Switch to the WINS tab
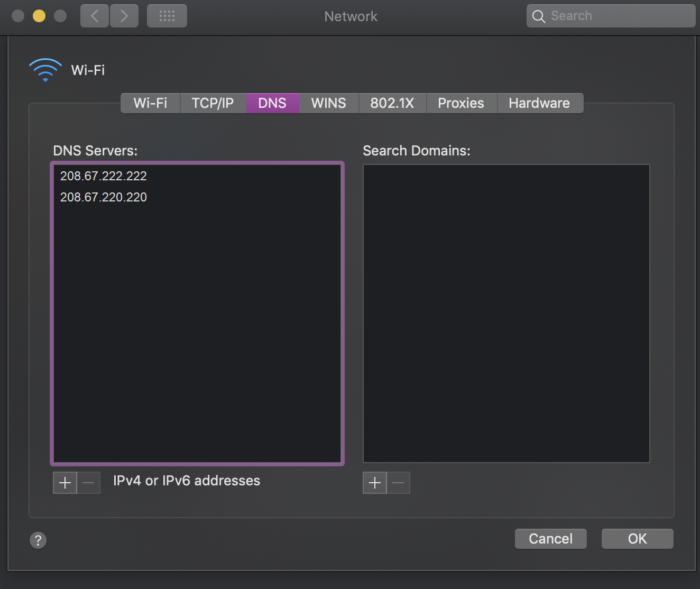Viewport: 700px width, 589px height. coord(329,103)
